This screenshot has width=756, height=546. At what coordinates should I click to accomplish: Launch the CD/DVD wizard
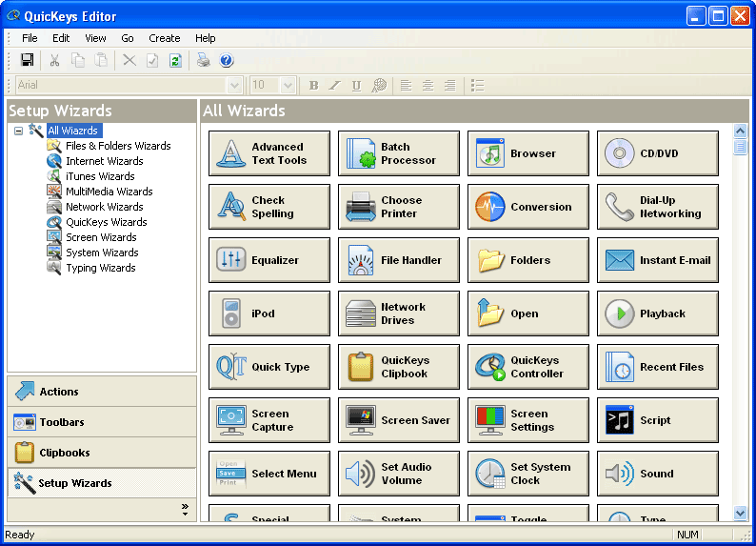(658, 153)
